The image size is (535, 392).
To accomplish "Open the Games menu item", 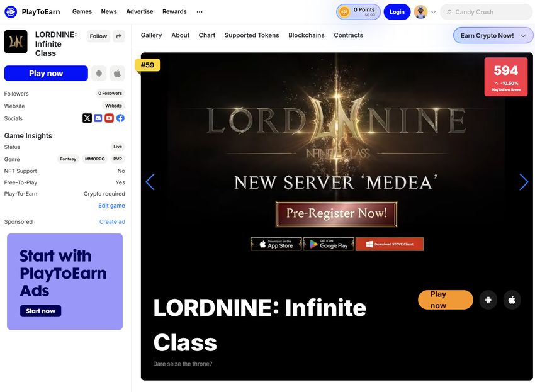I will coord(82,11).
